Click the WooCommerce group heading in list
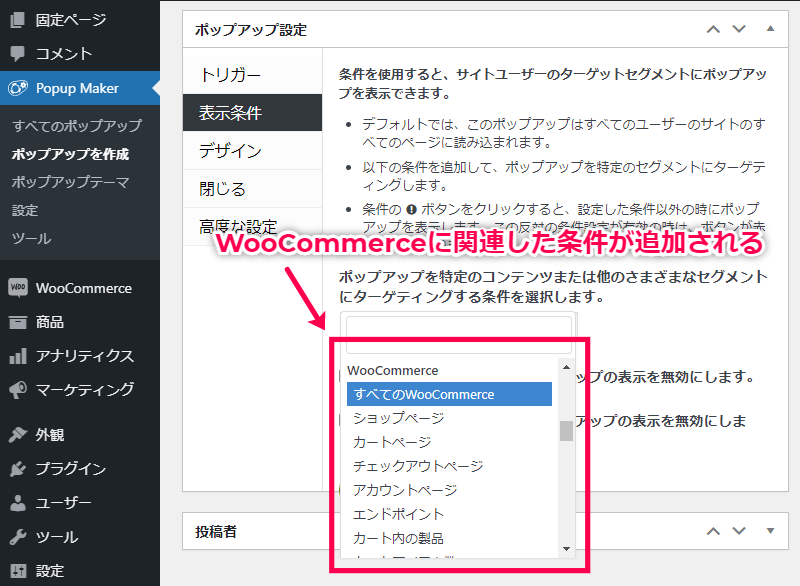This screenshot has width=800, height=586. pos(393,371)
